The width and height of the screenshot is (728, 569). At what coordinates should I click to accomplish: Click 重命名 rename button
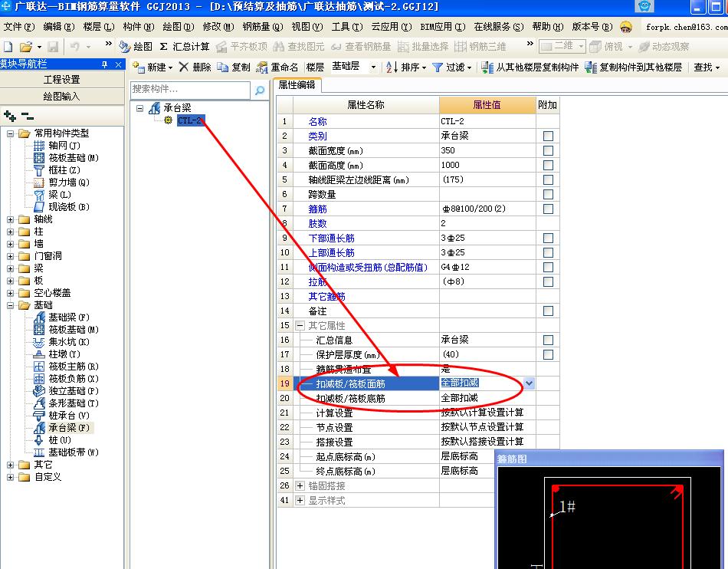pyautogui.click(x=277, y=67)
